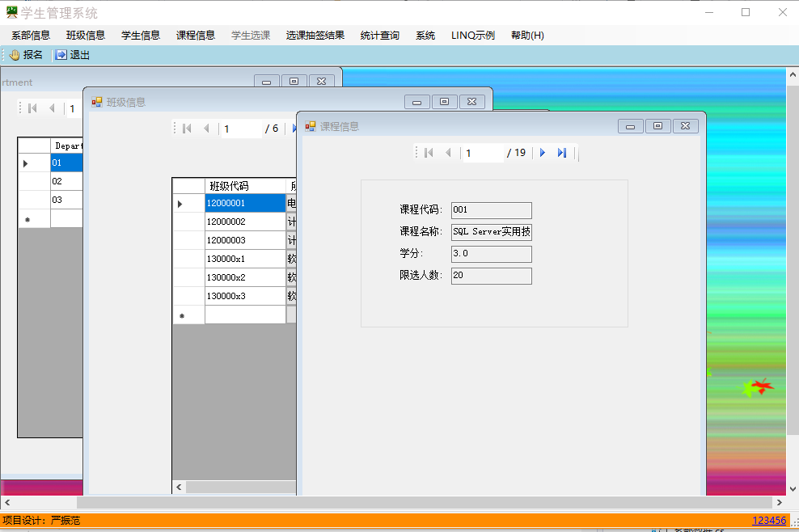Image resolution: width=799 pixels, height=532 pixels.
Task: Minimize the 课程信息 child window
Action: [x=630, y=126]
